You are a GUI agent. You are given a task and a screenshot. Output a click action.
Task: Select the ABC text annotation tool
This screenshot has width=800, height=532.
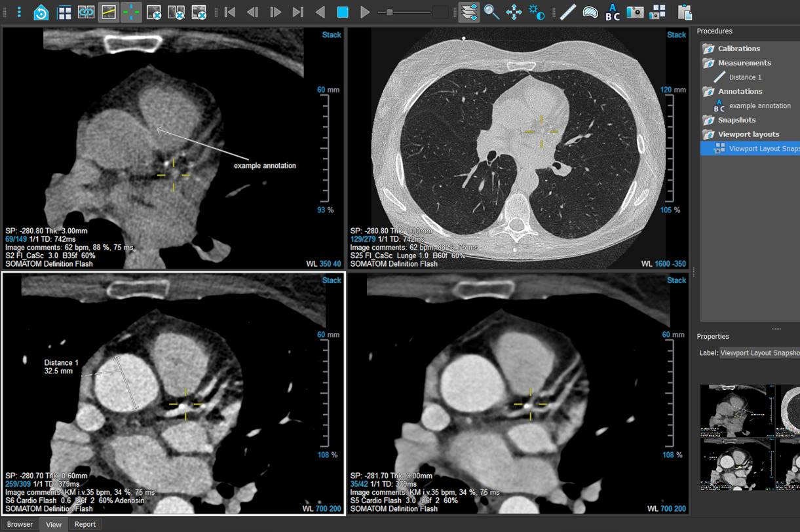coord(613,12)
